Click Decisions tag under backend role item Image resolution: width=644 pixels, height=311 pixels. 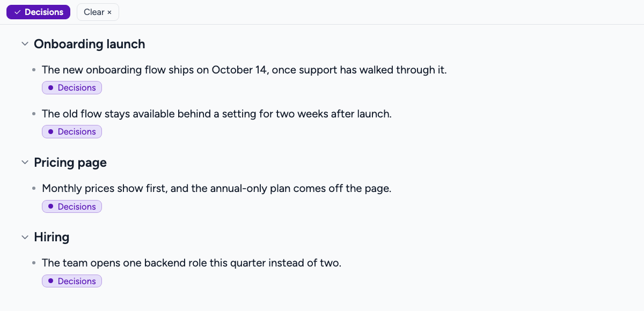[72, 281]
